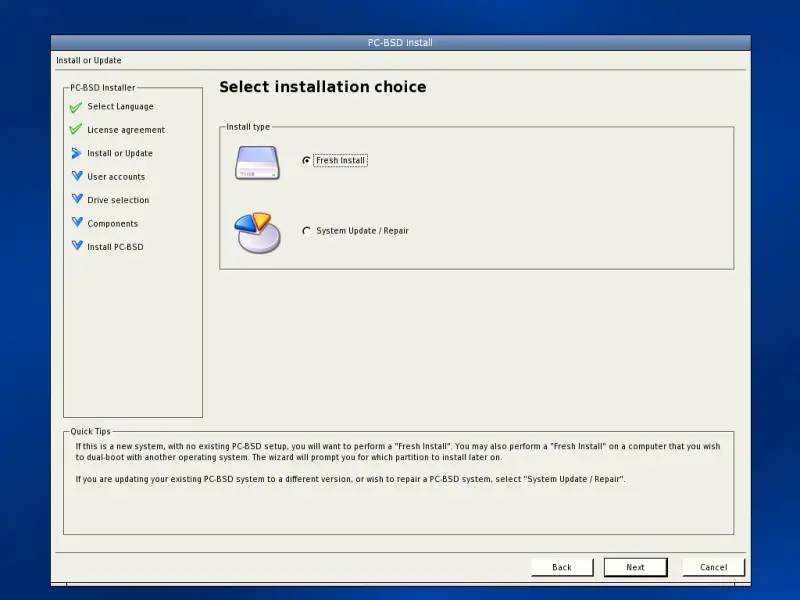Cancel the PC-BSD installation
The height and width of the screenshot is (600, 800).
(713, 567)
